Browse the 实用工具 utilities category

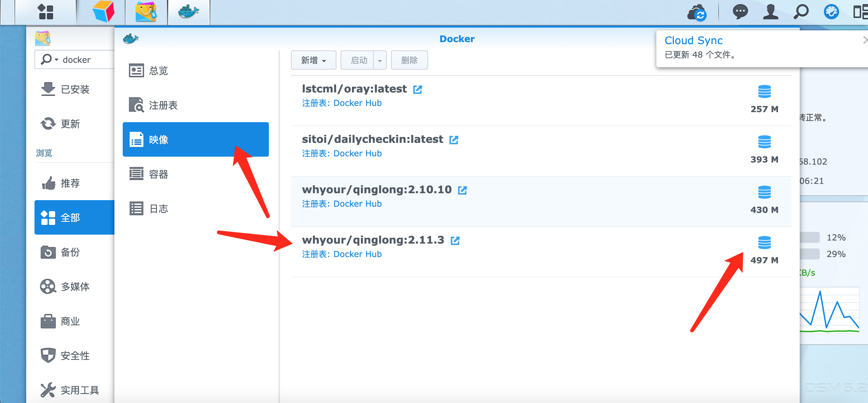coord(74,390)
